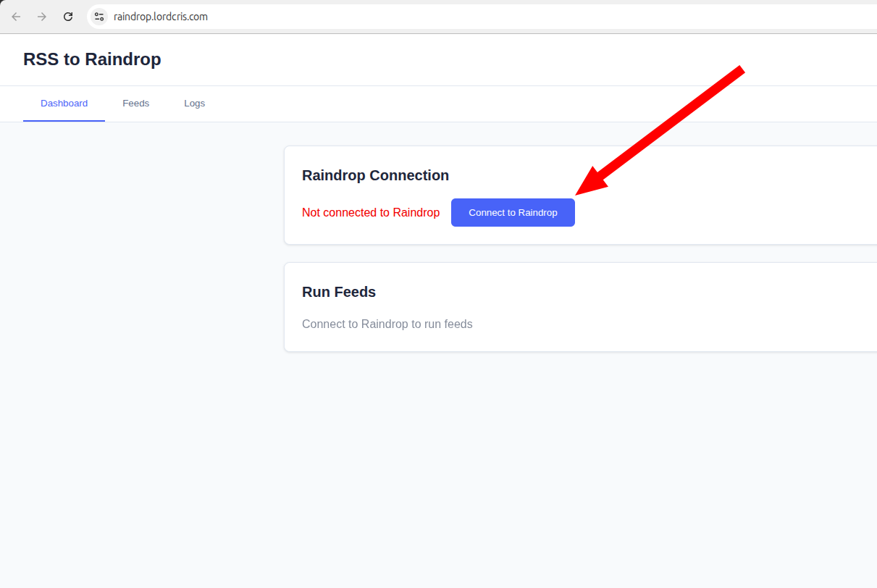Viewport: 877px width, 588px height.
Task: Navigate back with the browser back arrow
Action: click(15, 16)
